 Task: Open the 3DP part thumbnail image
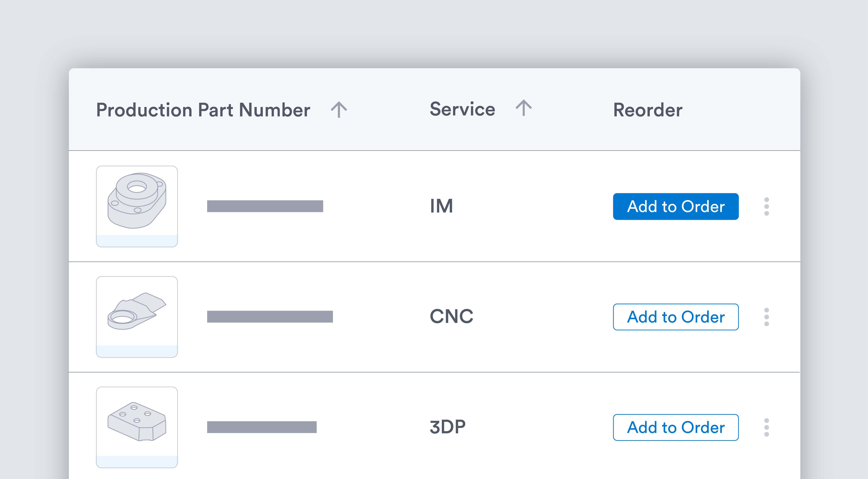[x=137, y=427]
